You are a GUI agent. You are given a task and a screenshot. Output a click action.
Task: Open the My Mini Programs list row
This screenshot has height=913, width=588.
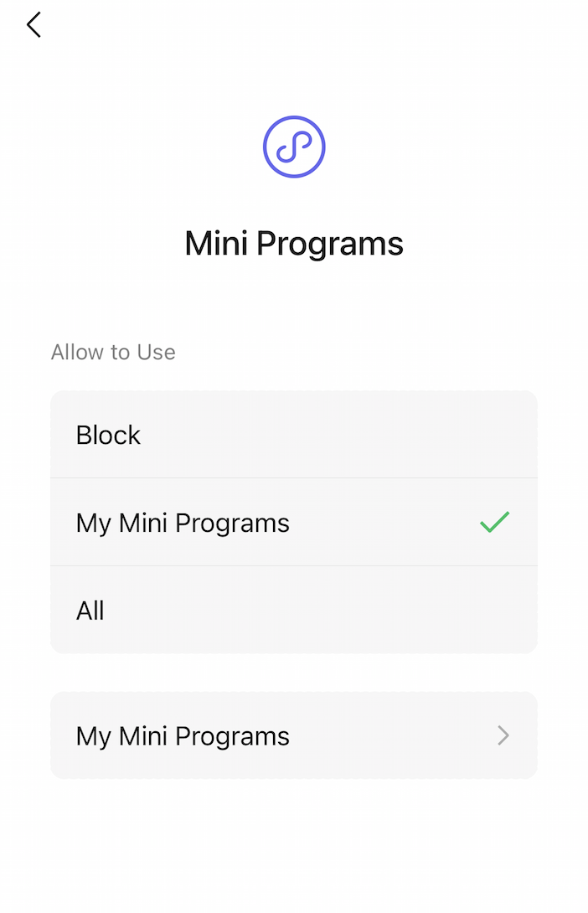pyautogui.click(x=293, y=735)
